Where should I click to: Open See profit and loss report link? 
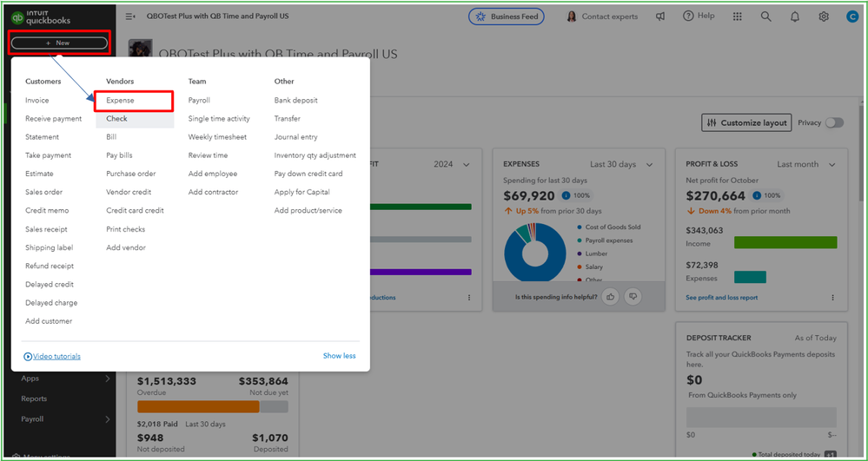721,297
